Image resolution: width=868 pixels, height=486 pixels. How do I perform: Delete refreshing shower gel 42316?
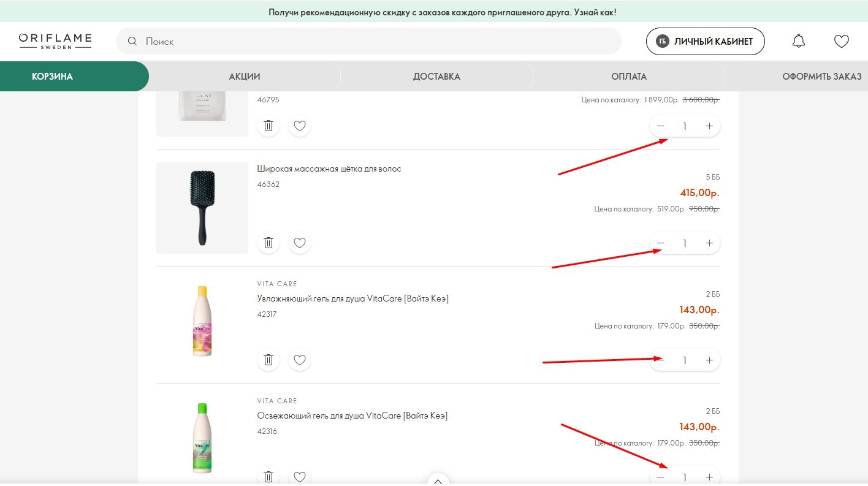point(268,476)
